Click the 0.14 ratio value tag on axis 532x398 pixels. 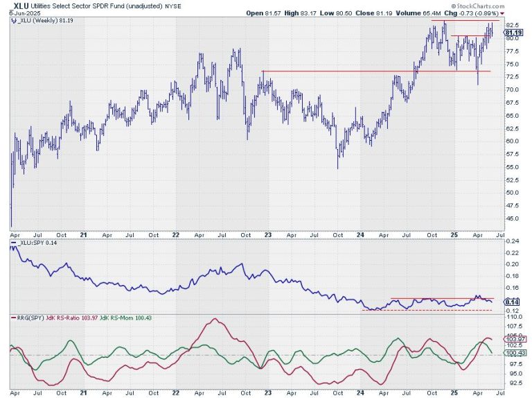click(x=512, y=302)
